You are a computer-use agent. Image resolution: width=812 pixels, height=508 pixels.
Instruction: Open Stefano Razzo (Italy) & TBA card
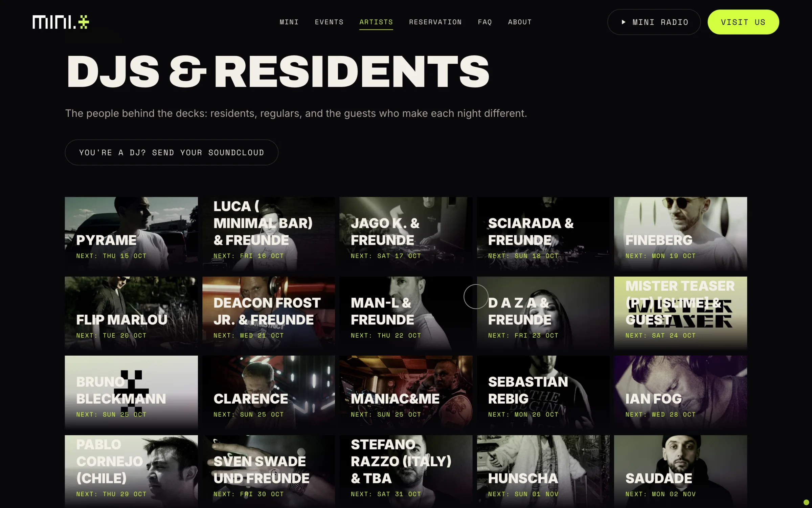(406, 471)
